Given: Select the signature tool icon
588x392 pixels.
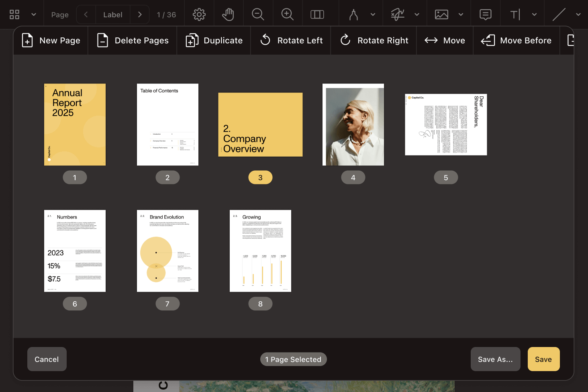Looking at the screenshot, I should pyautogui.click(x=398, y=14).
